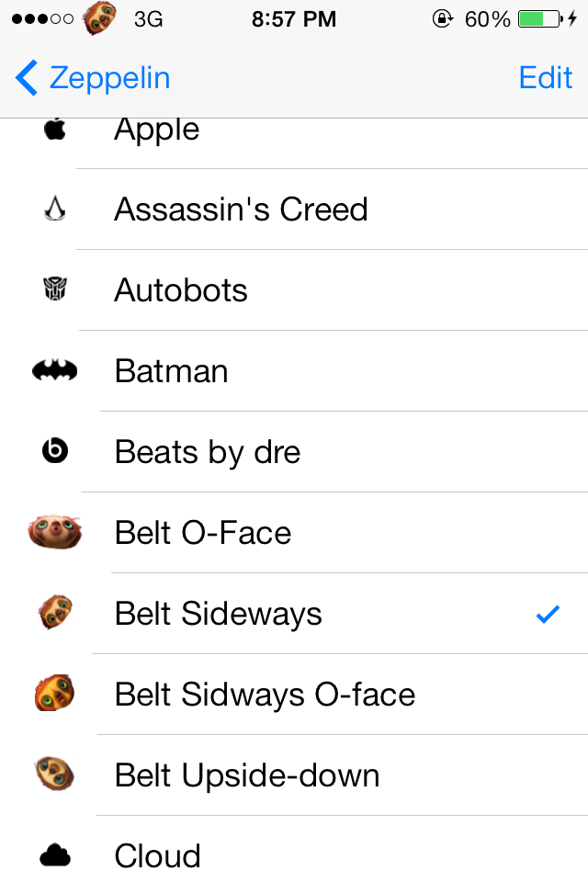The image size is (588, 882).
Task: Choose the Autobots list entry
Action: [181, 290]
